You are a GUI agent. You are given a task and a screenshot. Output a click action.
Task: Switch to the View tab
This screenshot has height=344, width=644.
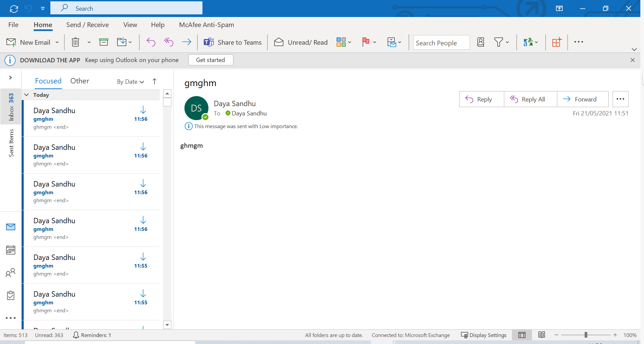(130, 25)
